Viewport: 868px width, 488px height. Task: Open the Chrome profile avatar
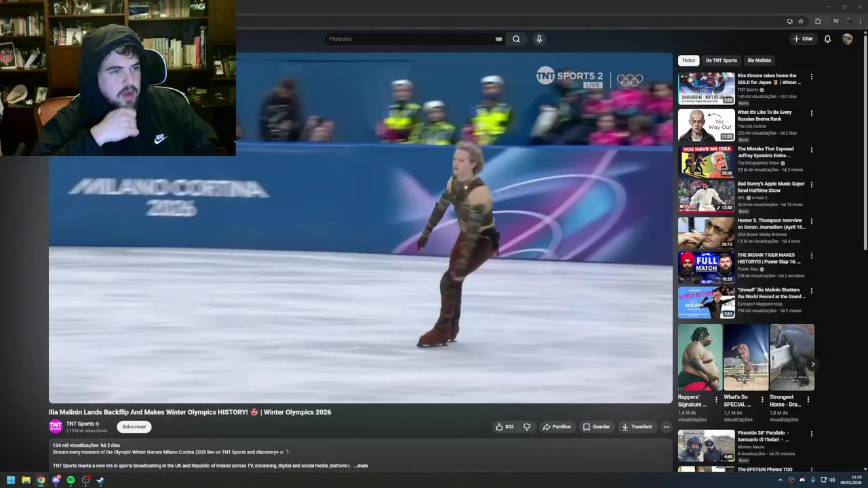[x=848, y=21]
